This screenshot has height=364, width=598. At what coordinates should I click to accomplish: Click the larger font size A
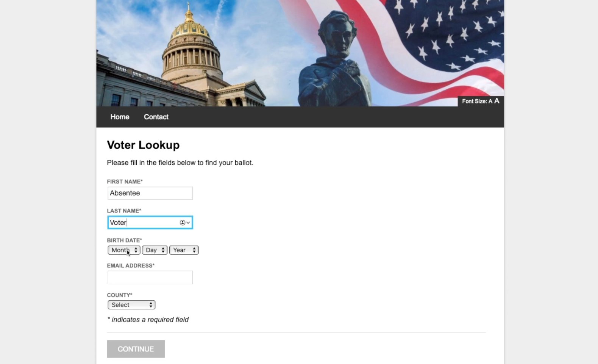(497, 101)
